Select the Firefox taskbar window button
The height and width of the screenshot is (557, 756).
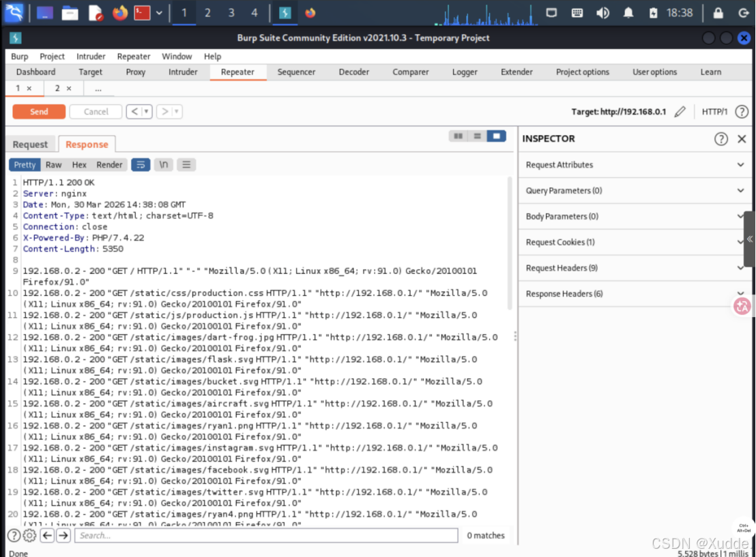310,13
